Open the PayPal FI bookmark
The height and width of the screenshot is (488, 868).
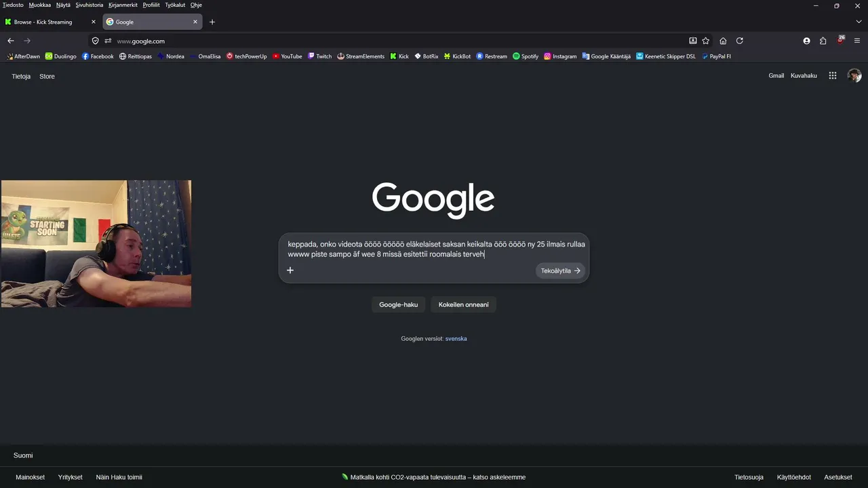coord(716,56)
